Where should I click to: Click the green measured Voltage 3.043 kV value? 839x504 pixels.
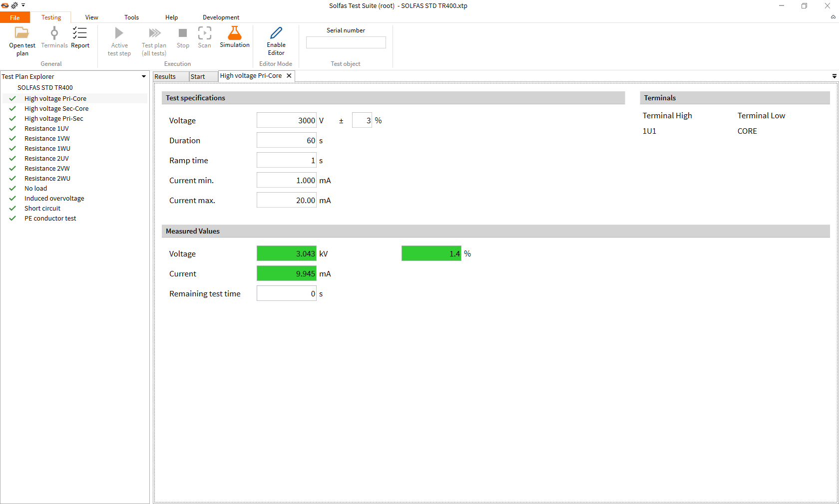point(287,253)
